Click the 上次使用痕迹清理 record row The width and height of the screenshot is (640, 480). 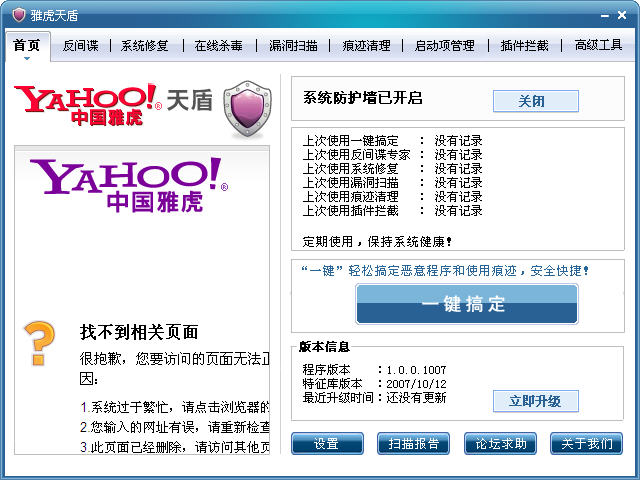[x=392, y=196]
